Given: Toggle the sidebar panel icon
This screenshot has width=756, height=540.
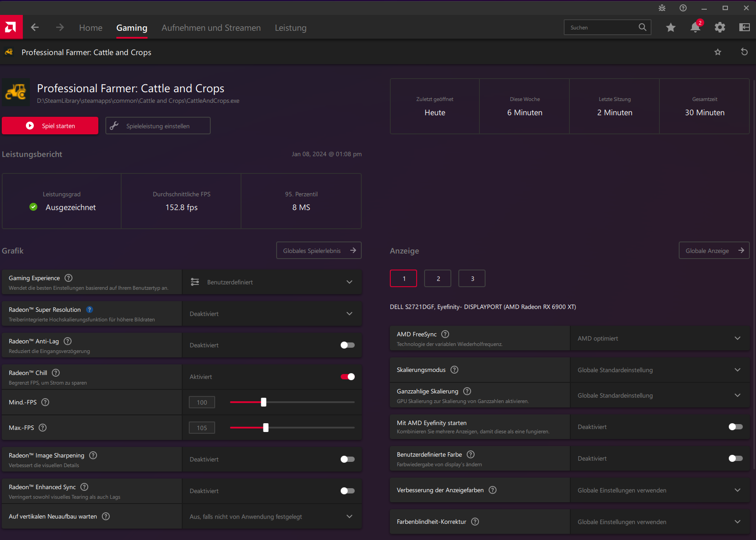Looking at the screenshot, I should [745, 28].
